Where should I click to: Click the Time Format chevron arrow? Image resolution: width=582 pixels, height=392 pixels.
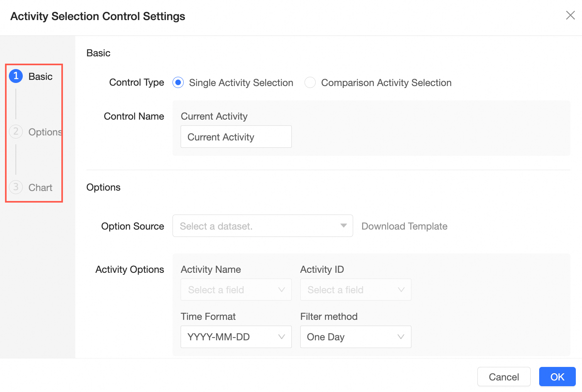coord(282,337)
